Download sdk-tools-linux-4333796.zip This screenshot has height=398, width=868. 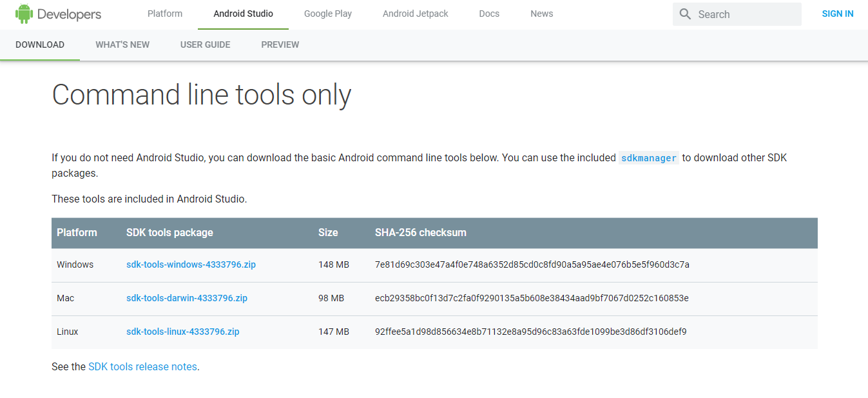click(183, 332)
